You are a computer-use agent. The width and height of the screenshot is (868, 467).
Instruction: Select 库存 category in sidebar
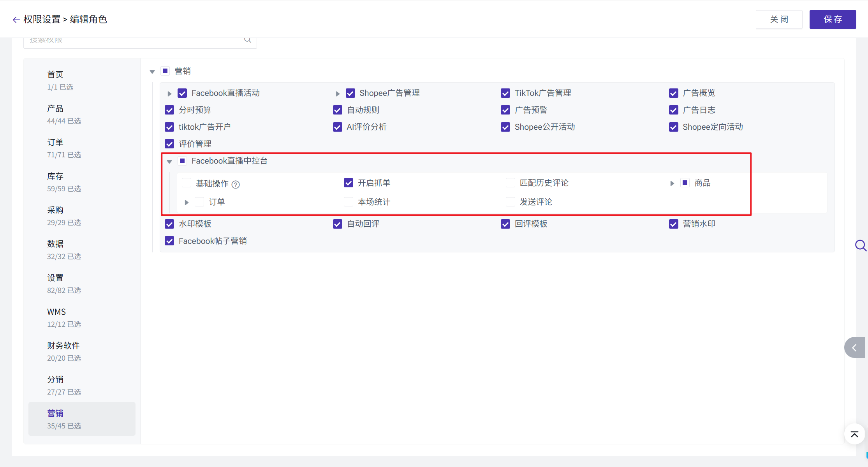82,182
